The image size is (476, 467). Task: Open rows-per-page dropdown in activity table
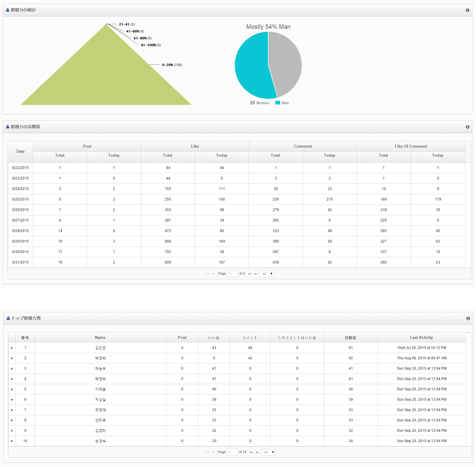point(267,274)
